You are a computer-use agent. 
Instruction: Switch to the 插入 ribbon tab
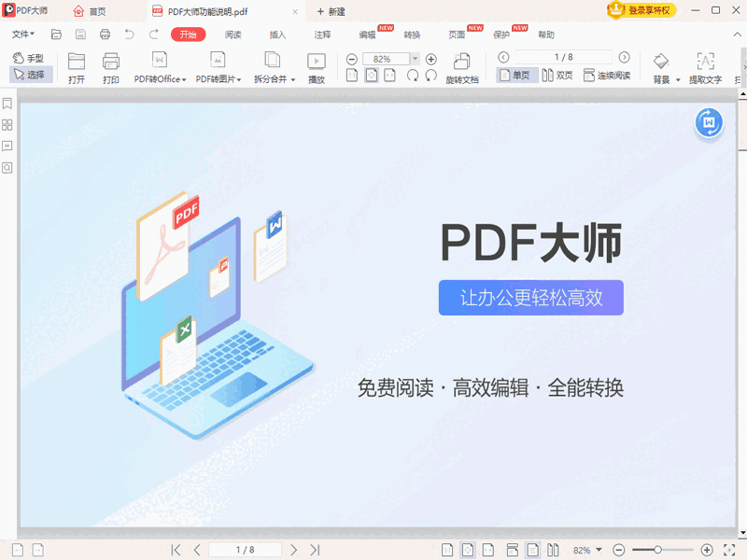coord(277,35)
